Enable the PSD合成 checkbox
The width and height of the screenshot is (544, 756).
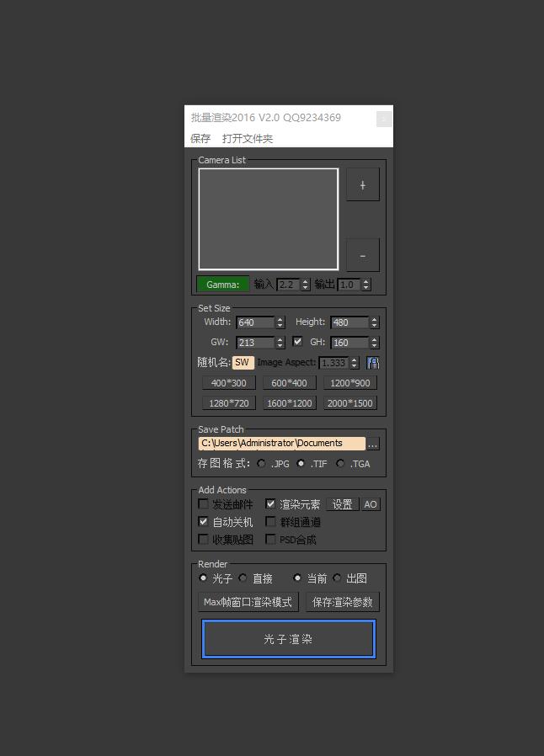coord(270,539)
